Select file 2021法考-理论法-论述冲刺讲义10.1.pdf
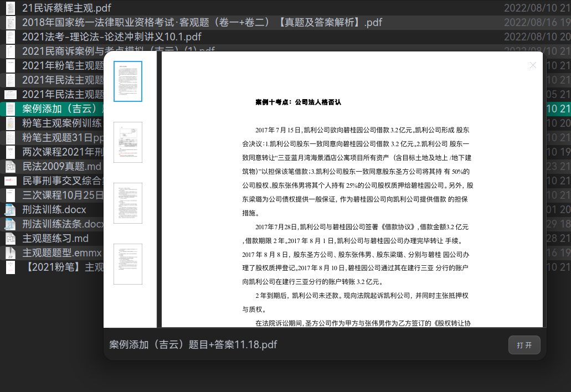 coord(112,37)
